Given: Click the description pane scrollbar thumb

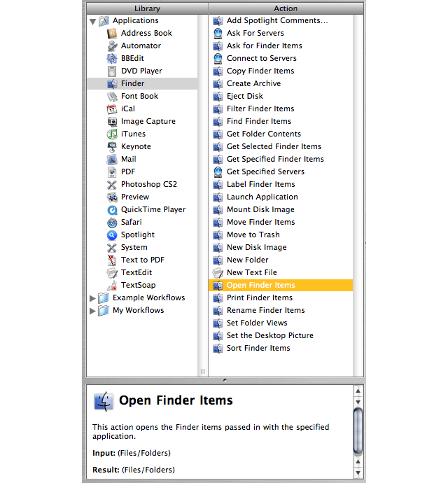Looking at the screenshot, I should pyautogui.click(x=358, y=431).
